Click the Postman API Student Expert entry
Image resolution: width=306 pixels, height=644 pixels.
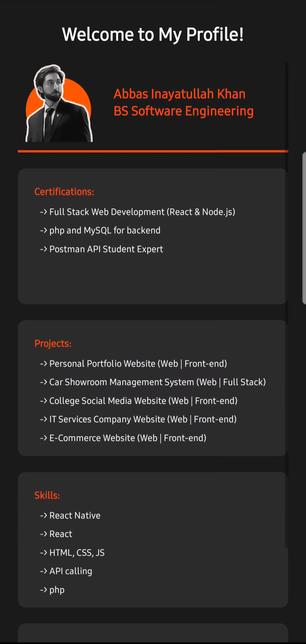click(106, 249)
